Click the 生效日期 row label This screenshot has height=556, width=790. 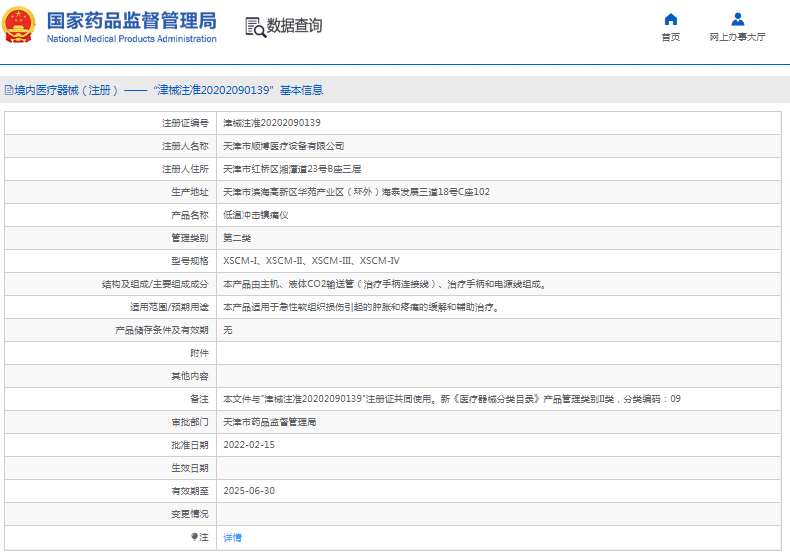(190, 468)
